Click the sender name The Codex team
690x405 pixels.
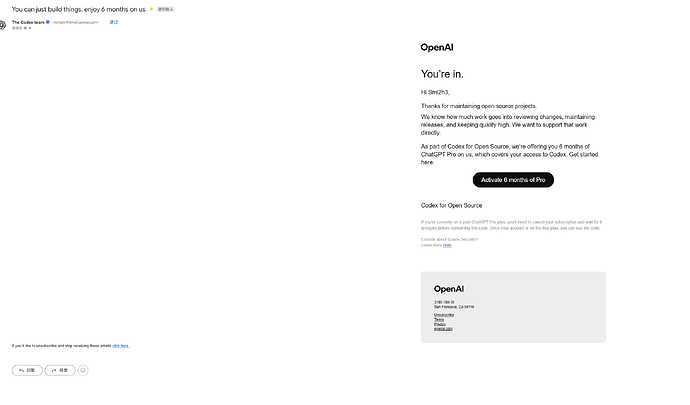coord(28,22)
